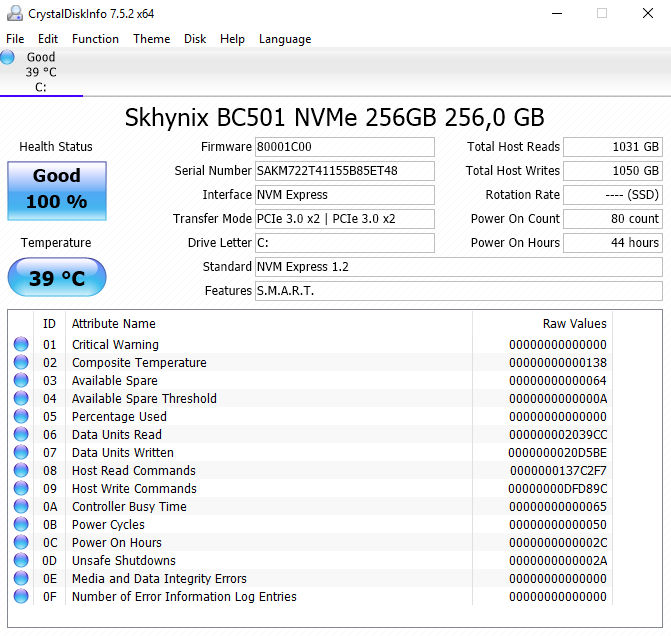Open the Disk menu
This screenshot has width=671, height=636.
coord(195,39)
